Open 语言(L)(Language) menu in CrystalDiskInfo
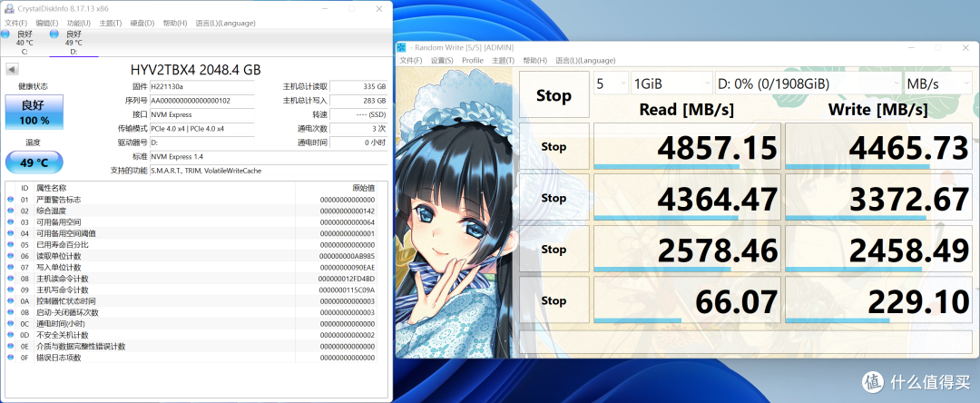This screenshot has height=403, width=980. (x=226, y=23)
